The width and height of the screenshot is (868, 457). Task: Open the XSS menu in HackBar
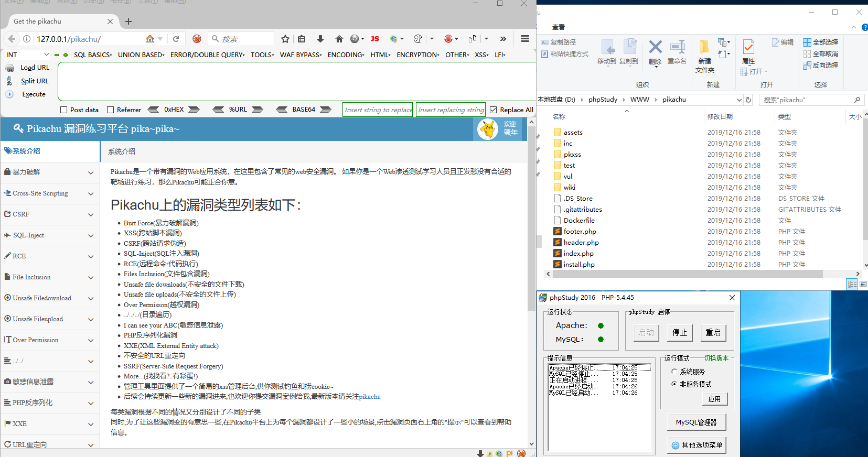tap(481, 55)
